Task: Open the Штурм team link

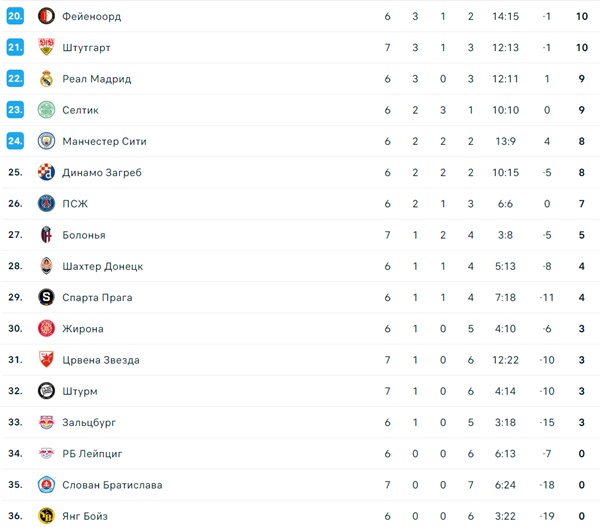Action: (80, 391)
